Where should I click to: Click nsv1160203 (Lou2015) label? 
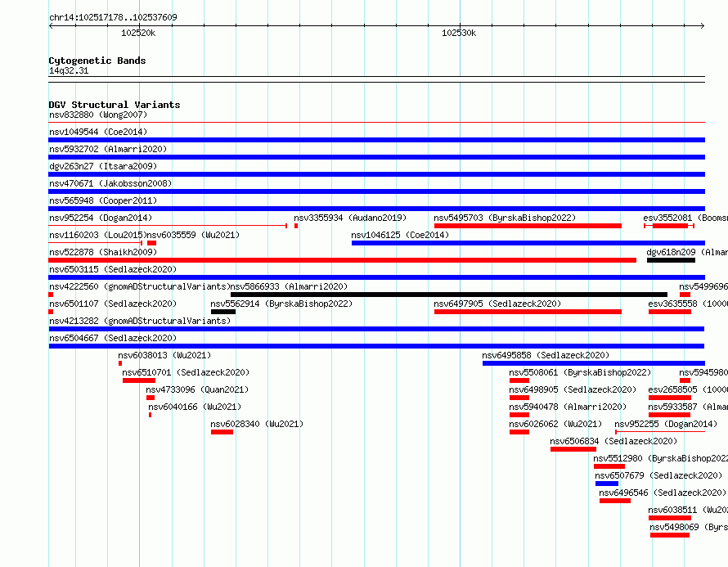pyautogui.click(x=98, y=235)
